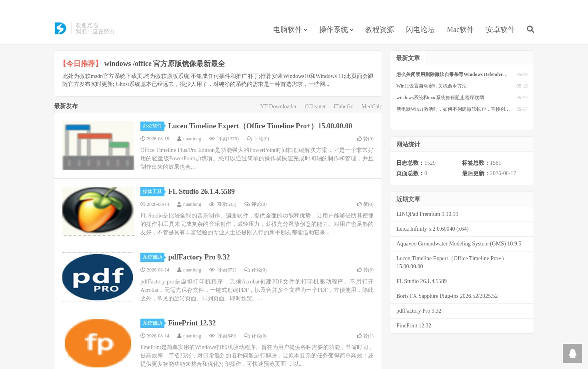Open FinePrint 12.32 in 近期文章 list
The width and height of the screenshot is (588, 369).
coord(414,326)
